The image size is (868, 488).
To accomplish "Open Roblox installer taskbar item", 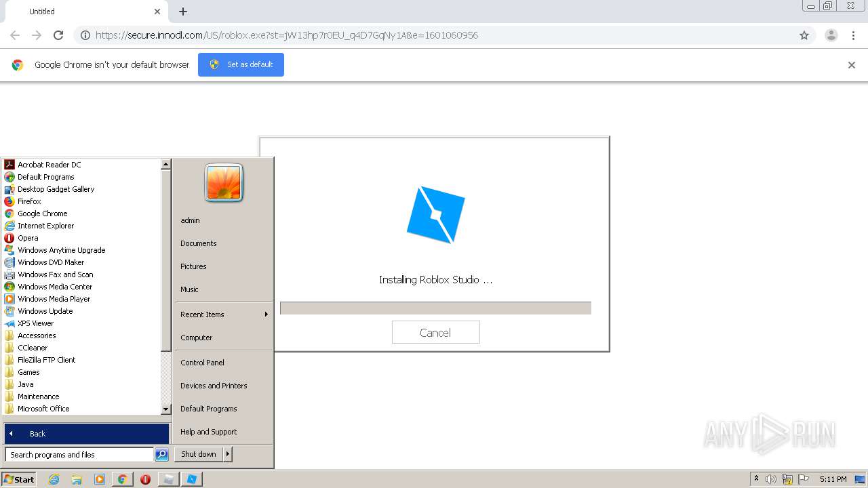I will point(192,479).
